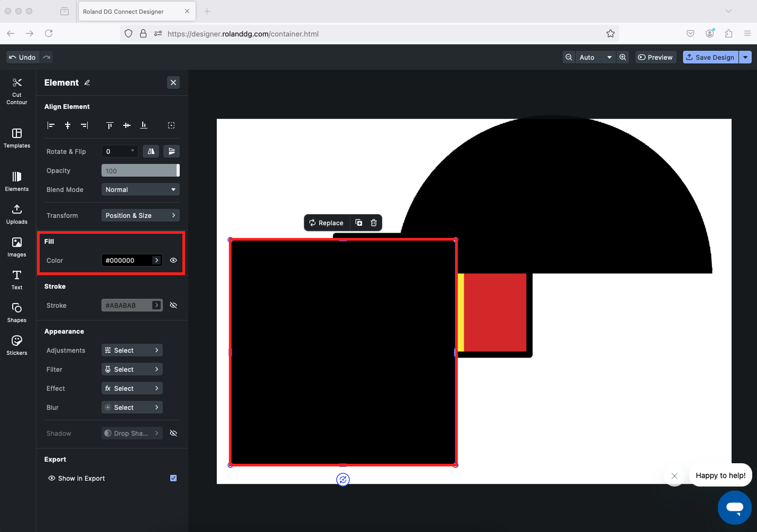757x532 pixels.
Task: Reload the browser page
Action: (x=49, y=33)
